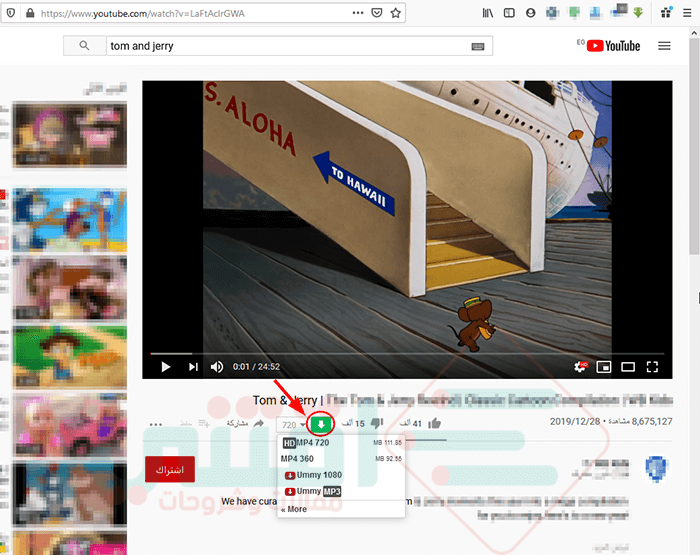Click the green download arrow button
700x555 pixels.
[321, 424]
